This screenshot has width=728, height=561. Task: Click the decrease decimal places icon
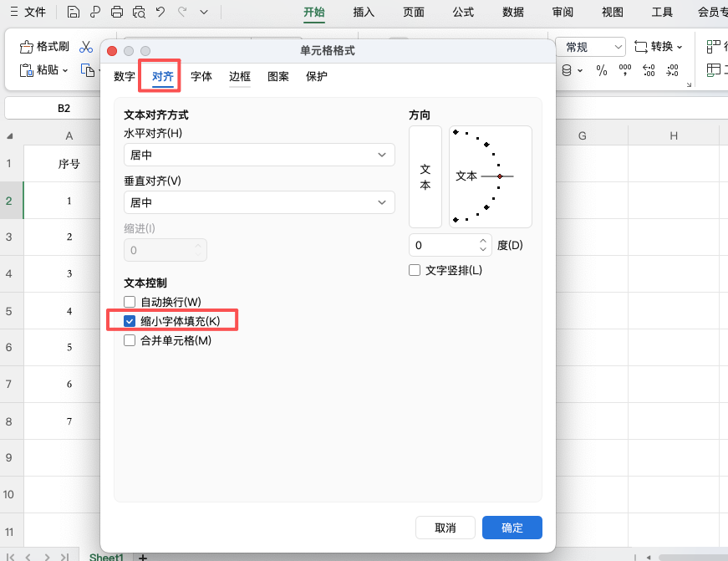coord(671,71)
